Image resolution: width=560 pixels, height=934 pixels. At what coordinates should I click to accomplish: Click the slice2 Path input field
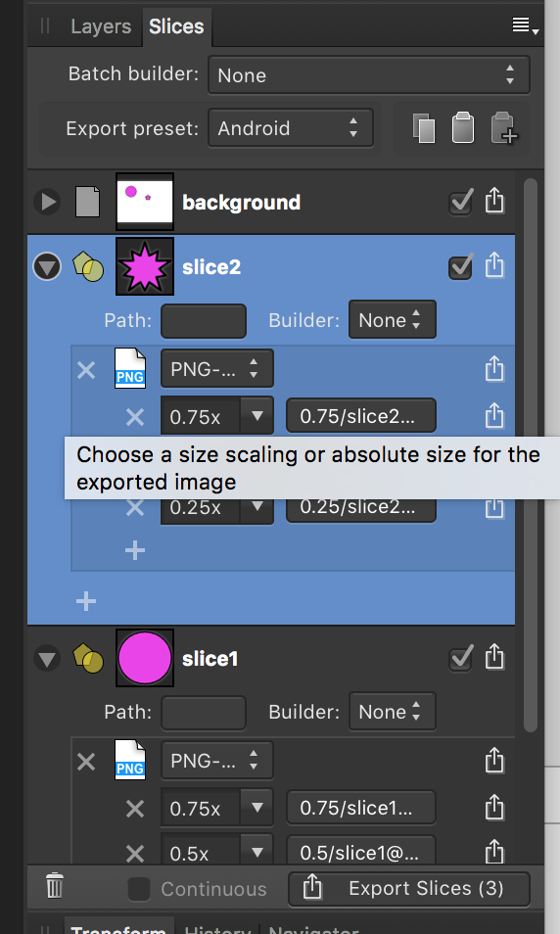pos(204,320)
